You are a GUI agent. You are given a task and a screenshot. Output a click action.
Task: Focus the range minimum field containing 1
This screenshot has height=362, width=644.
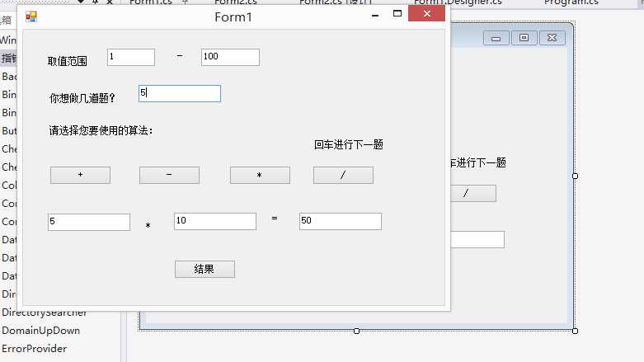coord(131,57)
